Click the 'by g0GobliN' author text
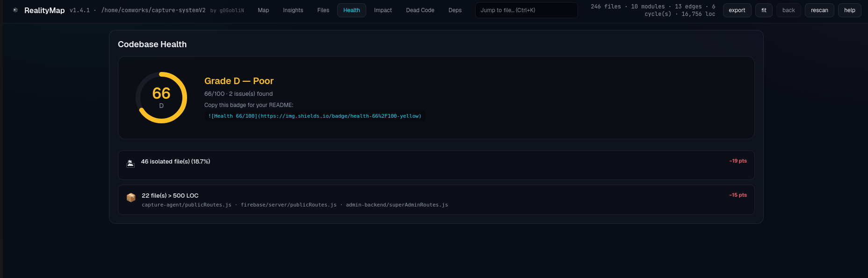Screen dimensions: 868x278 pos(227,10)
